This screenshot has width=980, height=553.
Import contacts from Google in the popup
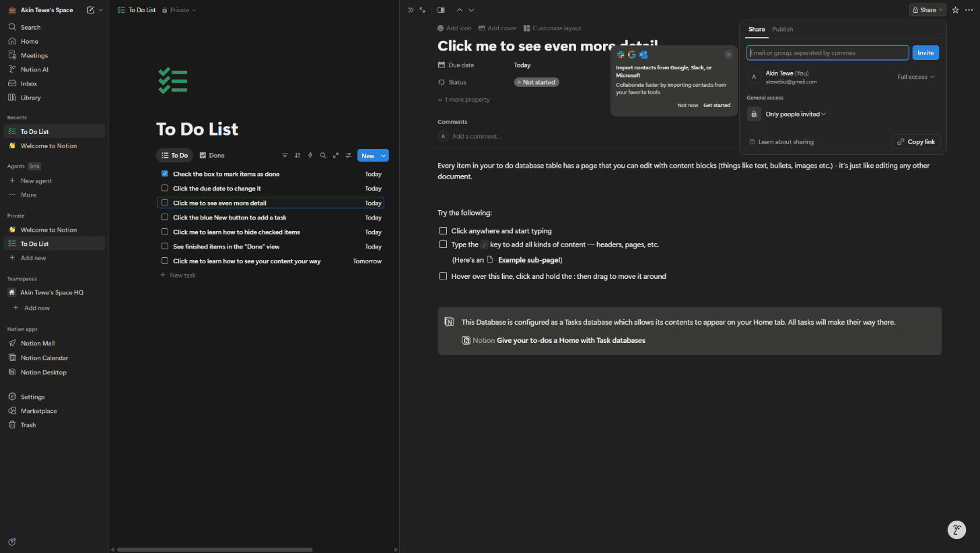(x=631, y=55)
